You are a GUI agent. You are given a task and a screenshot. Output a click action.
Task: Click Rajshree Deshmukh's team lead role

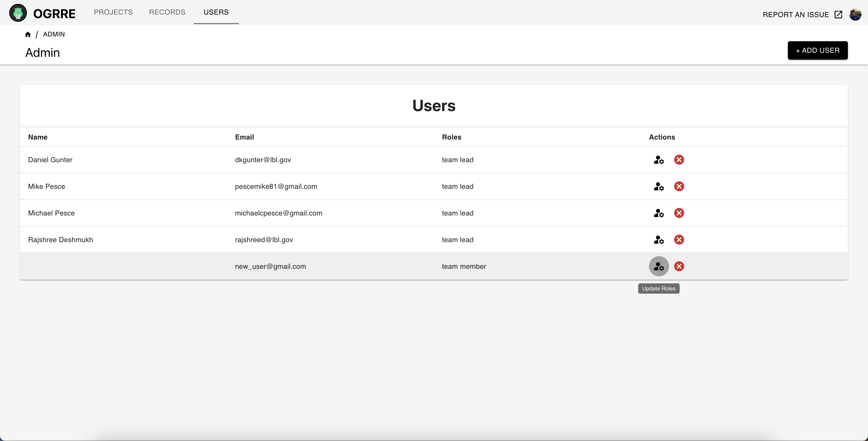(x=458, y=240)
